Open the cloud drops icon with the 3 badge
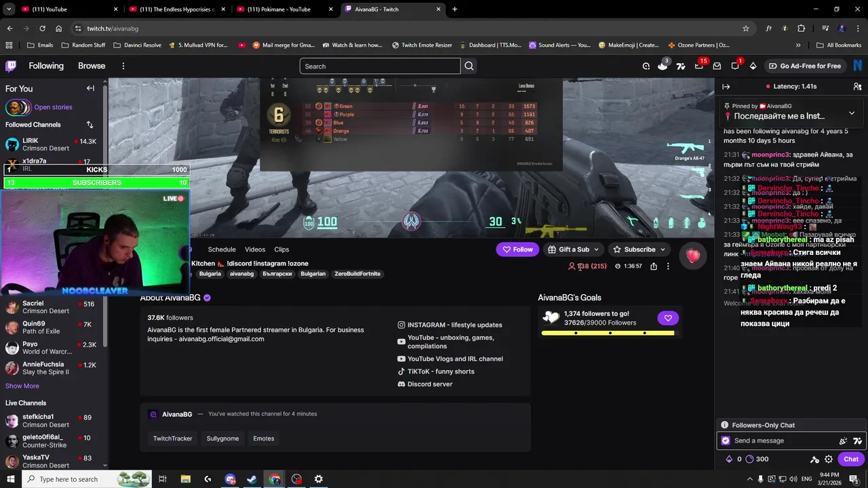The width and height of the screenshot is (868, 488). tap(663, 66)
